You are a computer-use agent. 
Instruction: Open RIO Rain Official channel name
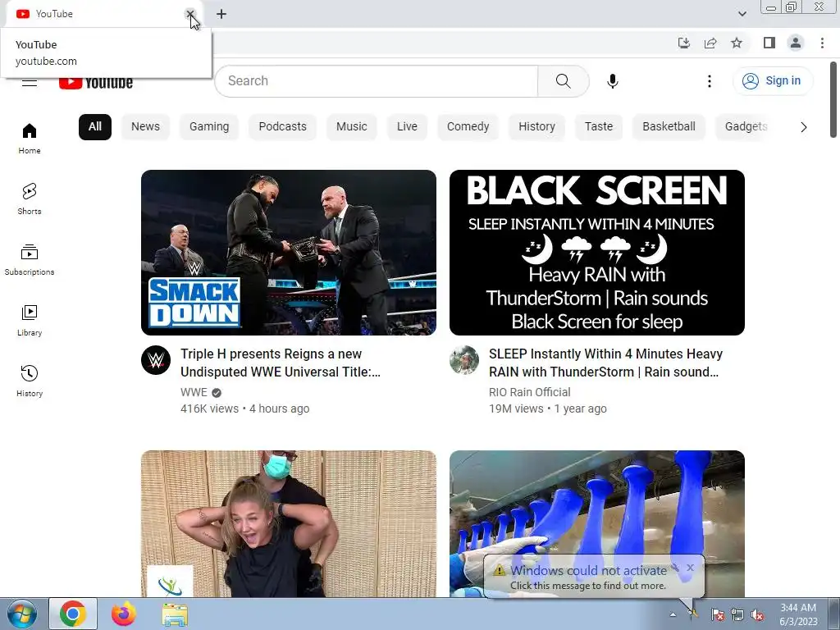point(530,392)
